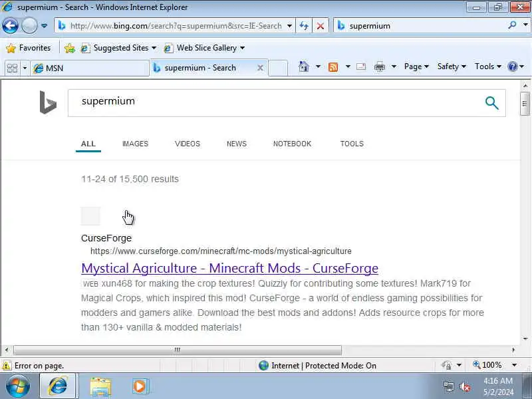532x399 pixels.
Task: Click the Print icon
Action: (379, 67)
